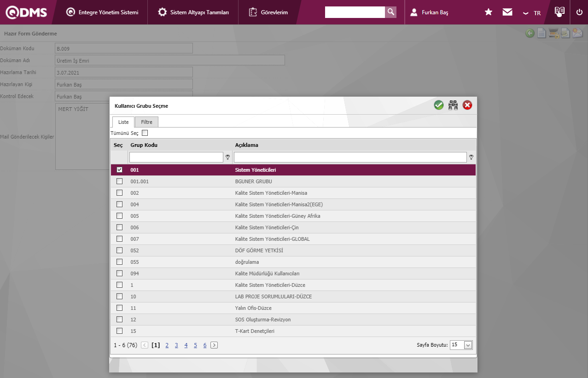Check the 007 GLOBAL row checkbox
This screenshot has height=378, width=588.
(x=120, y=239)
